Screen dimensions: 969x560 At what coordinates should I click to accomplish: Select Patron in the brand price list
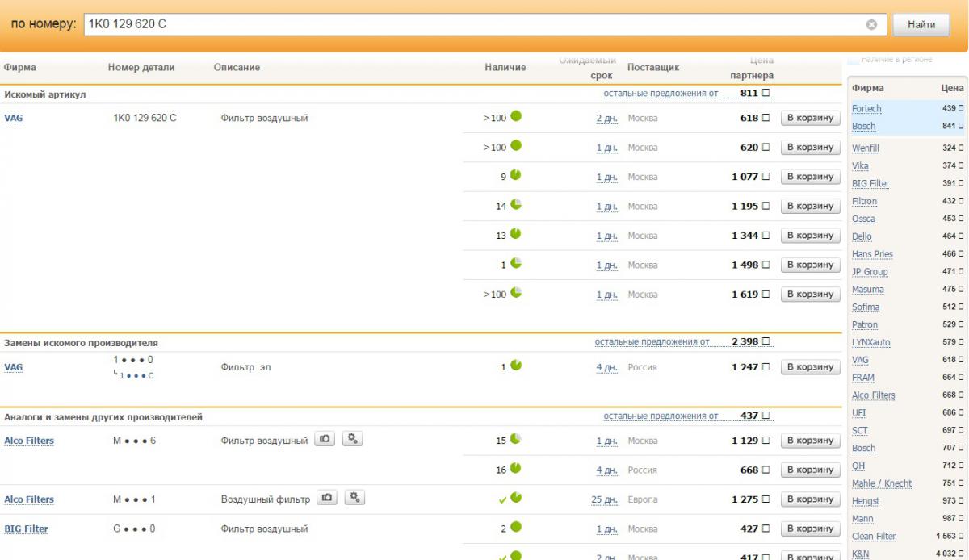[865, 325]
